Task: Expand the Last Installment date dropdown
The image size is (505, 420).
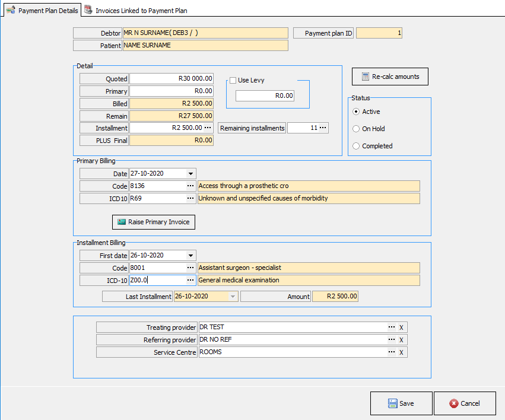Action: tap(233, 297)
